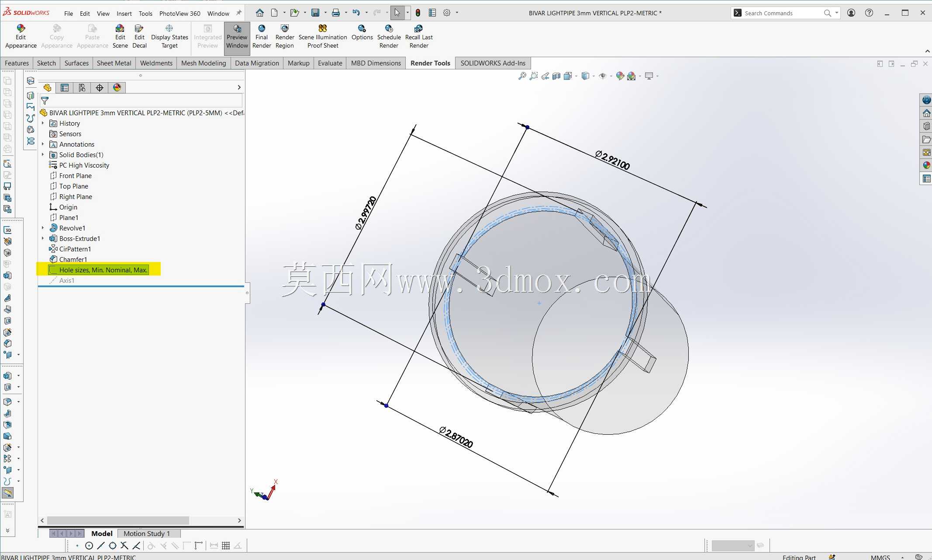Image resolution: width=932 pixels, height=560 pixels.
Task: Select the Render Region tool
Action: click(x=285, y=37)
